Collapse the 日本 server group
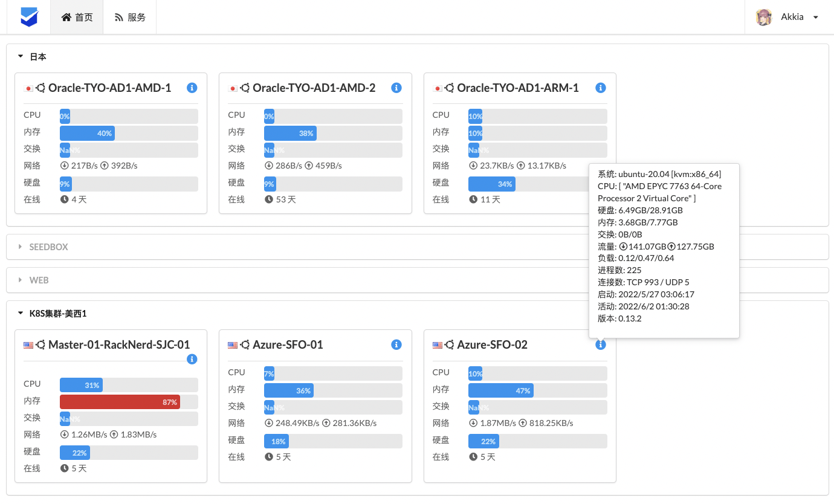The width and height of the screenshot is (834, 504). [21, 57]
